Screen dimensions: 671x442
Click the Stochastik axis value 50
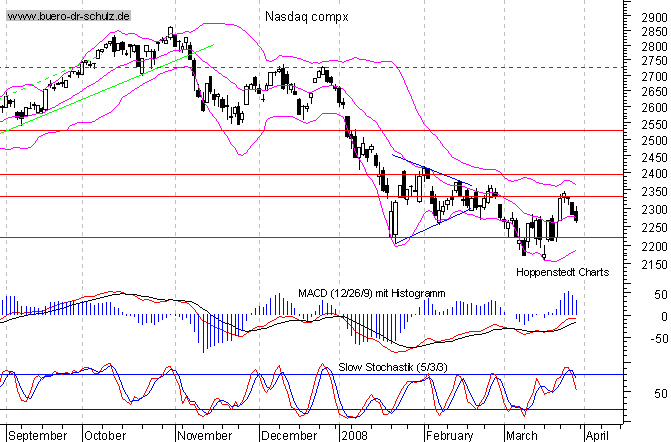(661, 393)
